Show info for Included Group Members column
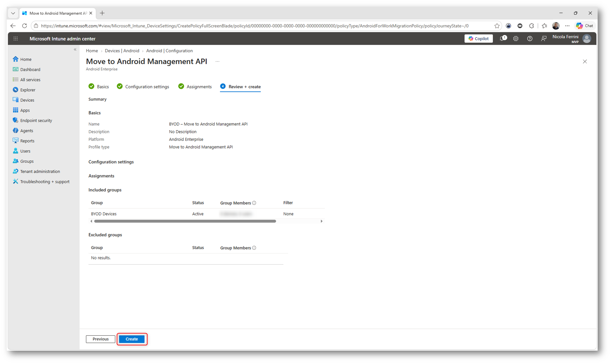The image size is (611, 364). 254,203
